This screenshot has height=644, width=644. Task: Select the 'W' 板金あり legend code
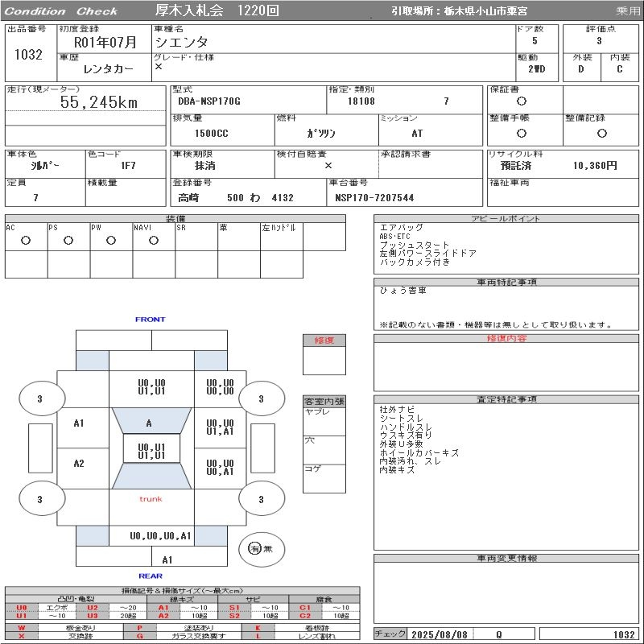(22, 628)
